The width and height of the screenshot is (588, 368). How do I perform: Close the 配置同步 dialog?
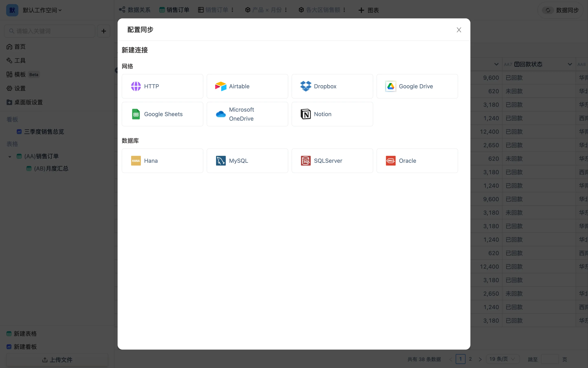[459, 30]
